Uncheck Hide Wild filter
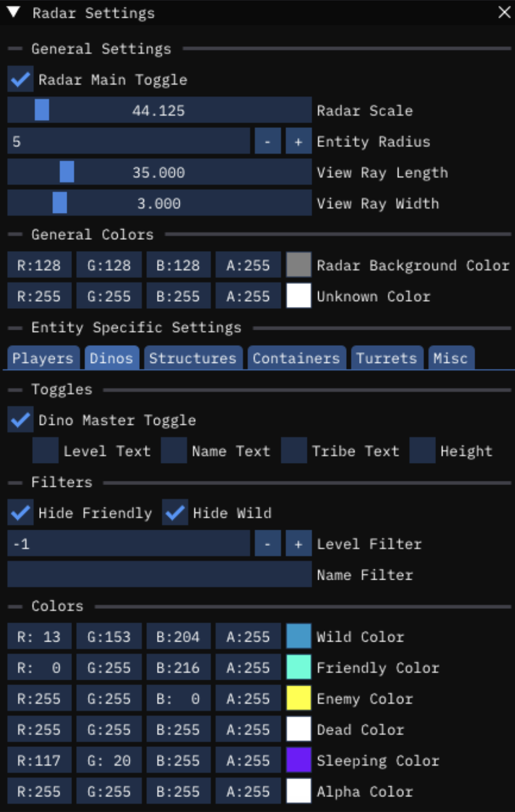 pyautogui.click(x=175, y=512)
